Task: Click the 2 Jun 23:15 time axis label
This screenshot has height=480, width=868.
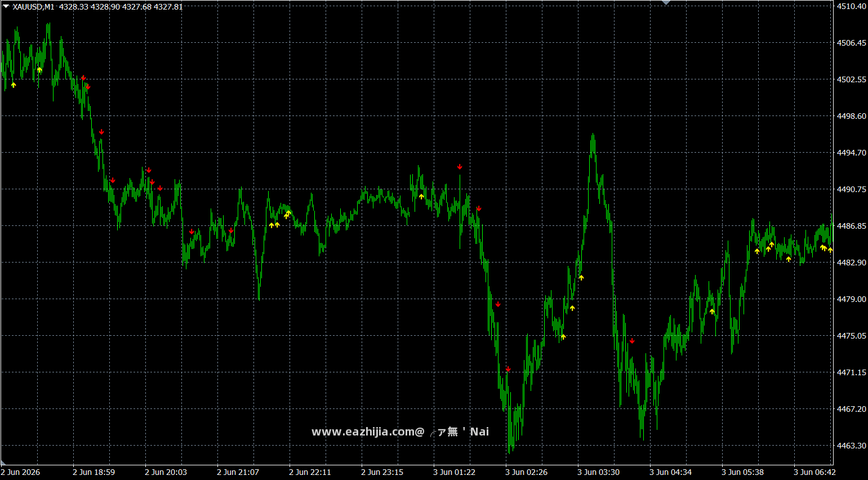Action: pyautogui.click(x=382, y=472)
